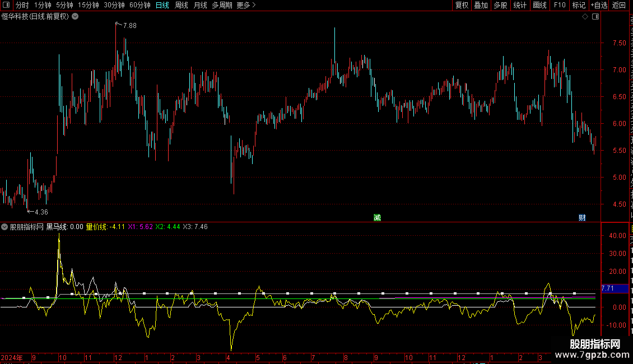This screenshot has width=633, height=364.
Task: Select the 60分钟 period
Action: coord(139,5)
